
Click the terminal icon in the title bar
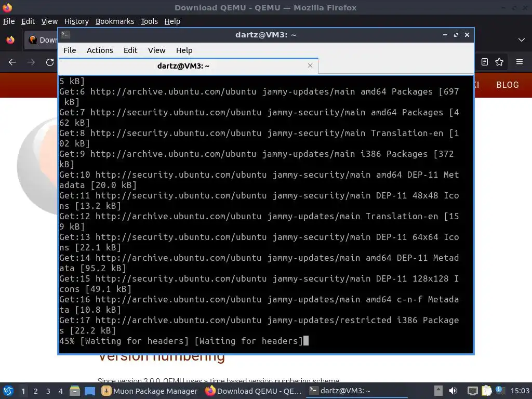click(65, 35)
